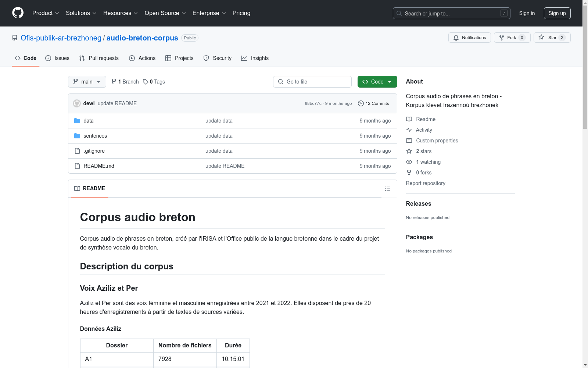Click the book icon on the README tab
Screen dimensions: 588x368
coord(77,188)
